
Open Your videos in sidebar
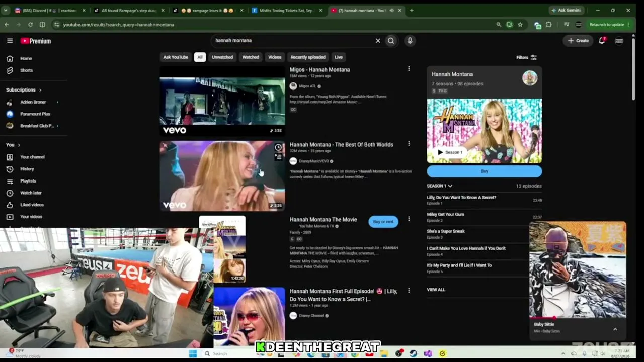coord(31,217)
